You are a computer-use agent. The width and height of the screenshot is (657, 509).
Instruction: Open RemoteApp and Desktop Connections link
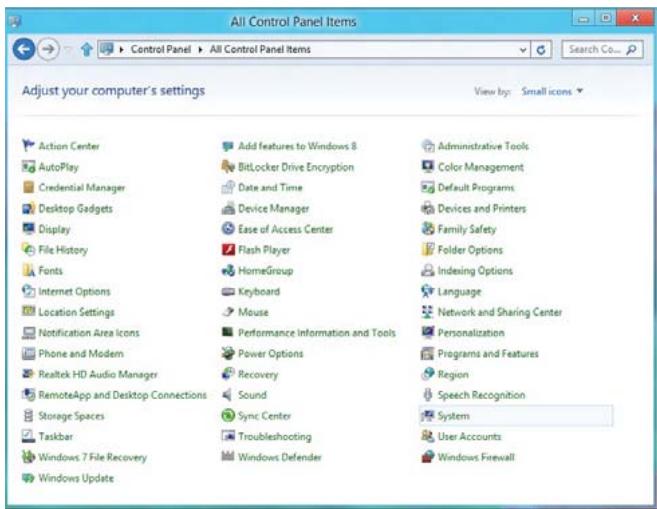click(122, 395)
